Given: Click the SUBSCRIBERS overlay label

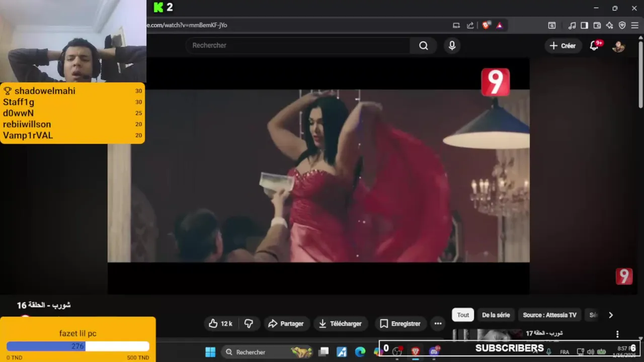Looking at the screenshot, I should (x=510, y=348).
